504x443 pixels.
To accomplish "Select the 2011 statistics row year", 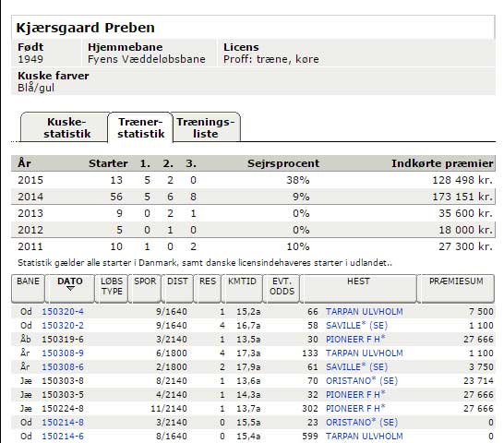I will click(30, 246).
